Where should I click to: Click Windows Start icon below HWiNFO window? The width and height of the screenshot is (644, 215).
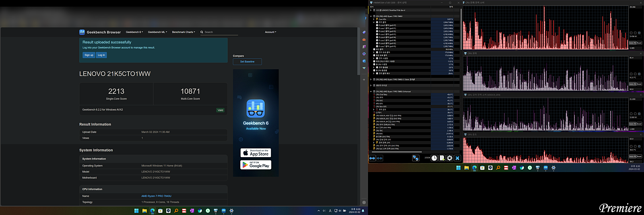(x=458, y=168)
